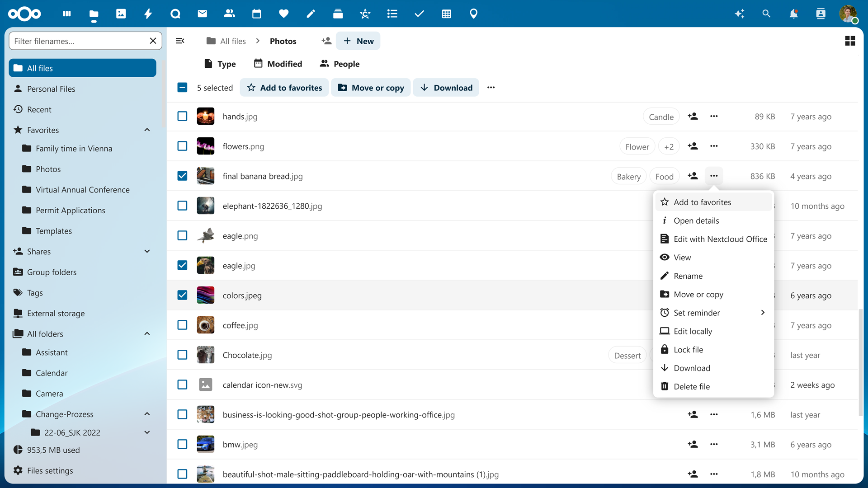Click share icon for bmw.jpeg
868x488 pixels.
point(693,444)
